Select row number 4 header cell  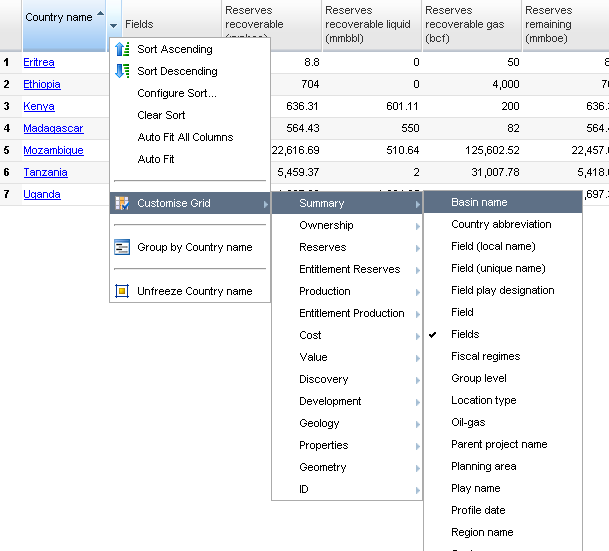pyautogui.click(x=6, y=128)
